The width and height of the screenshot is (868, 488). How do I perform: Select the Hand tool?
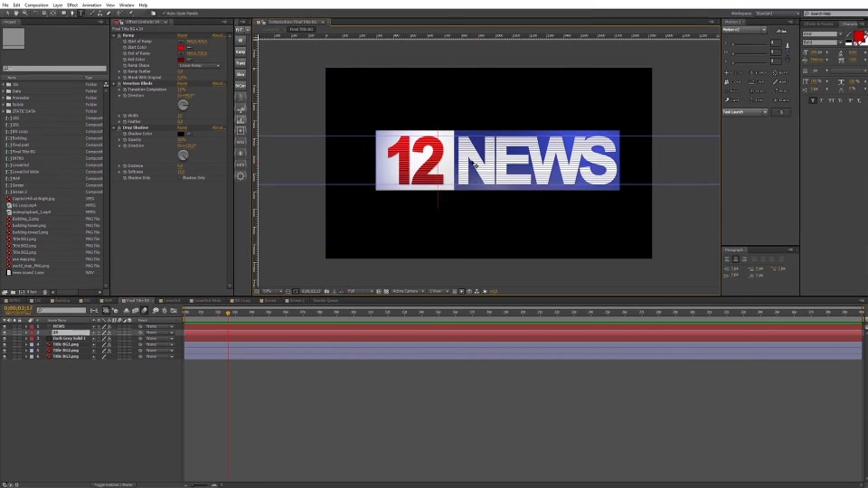[16, 14]
